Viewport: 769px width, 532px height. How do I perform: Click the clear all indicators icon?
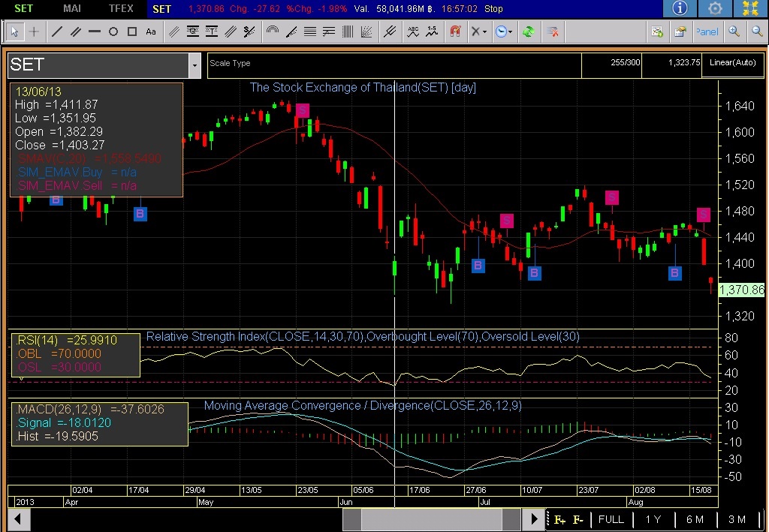click(x=553, y=32)
